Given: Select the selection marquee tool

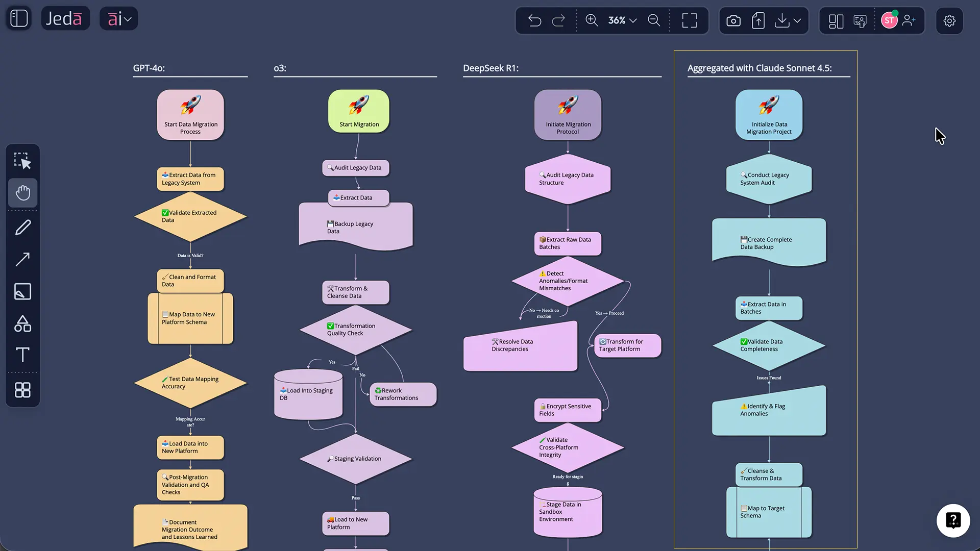Looking at the screenshot, I should tap(22, 161).
